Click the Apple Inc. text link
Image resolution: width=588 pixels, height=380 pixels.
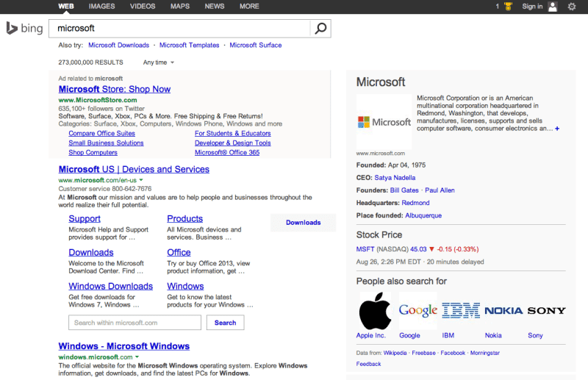click(x=371, y=335)
